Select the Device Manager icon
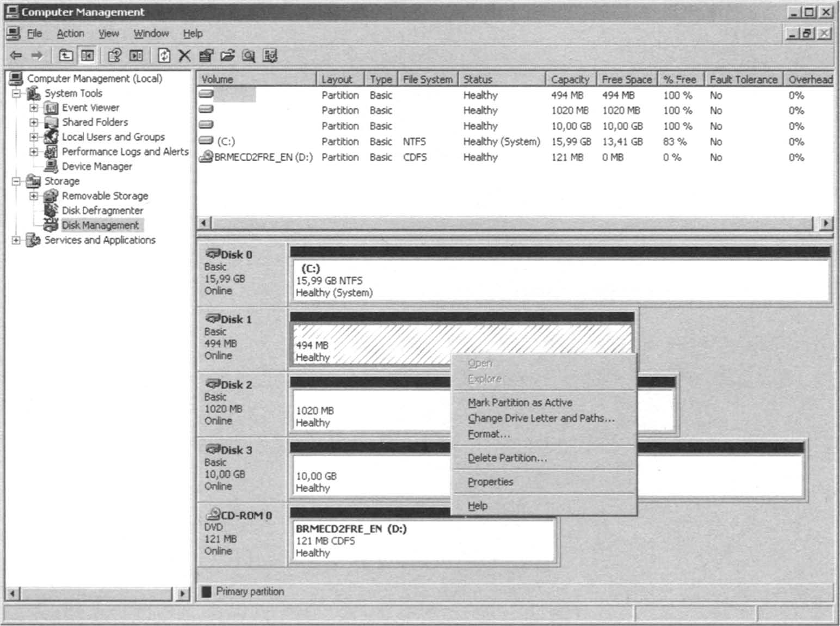Image resolution: width=840 pixels, height=626 pixels. [x=51, y=166]
